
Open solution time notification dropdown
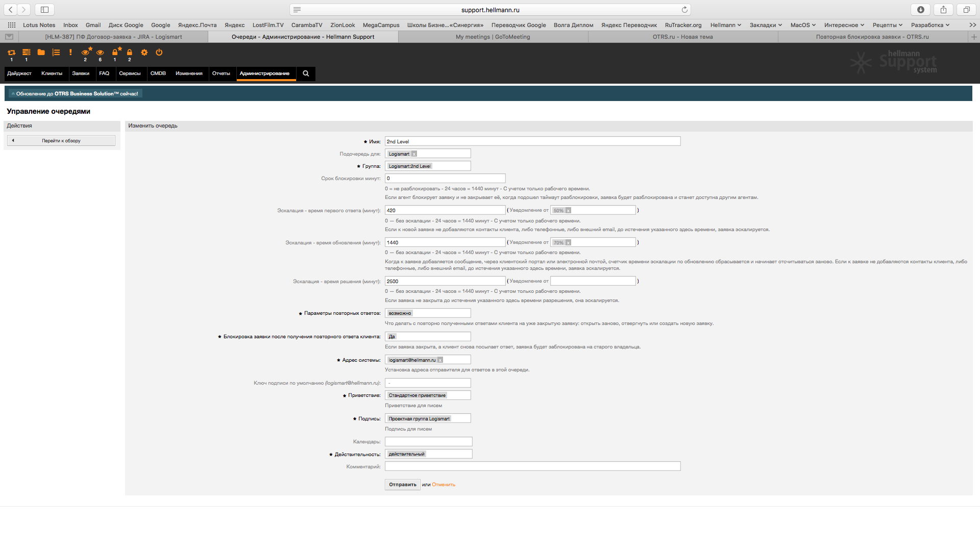593,281
